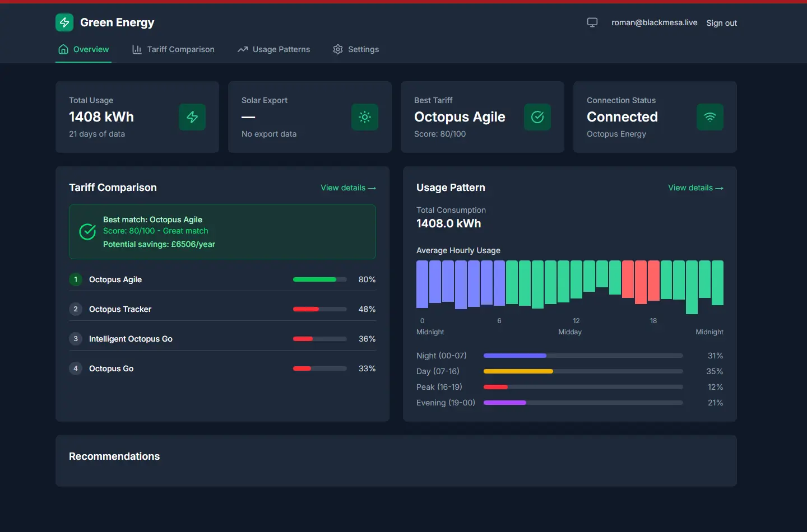Screen dimensions: 807x532
Task: Click the purple Night (00-07) usage bar
Action: [x=514, y=356]
